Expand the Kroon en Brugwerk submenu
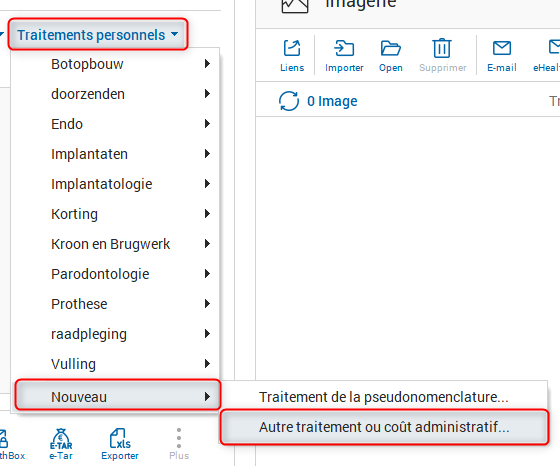 tap(116, 244)
